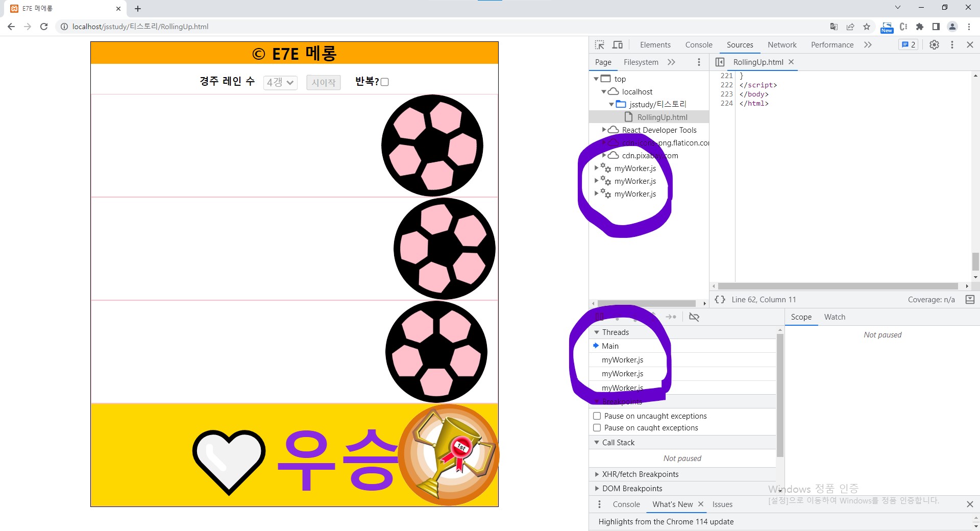Switch to the Network panel

782,45
